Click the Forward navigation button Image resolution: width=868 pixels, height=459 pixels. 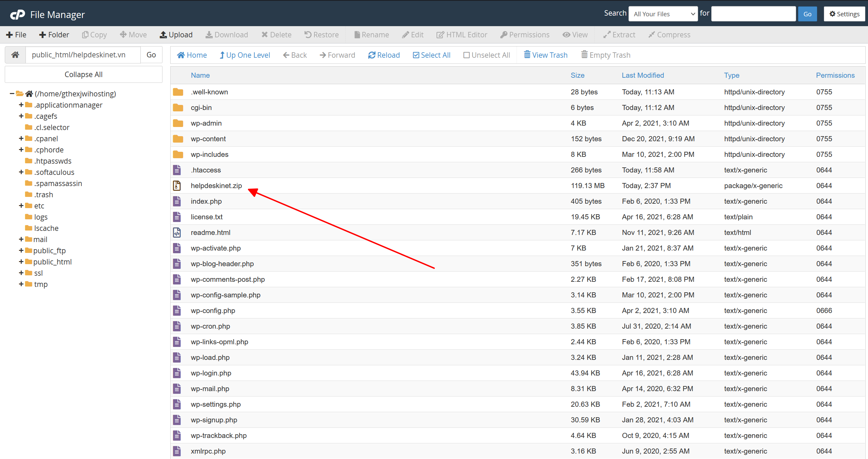tap(337, 55)
